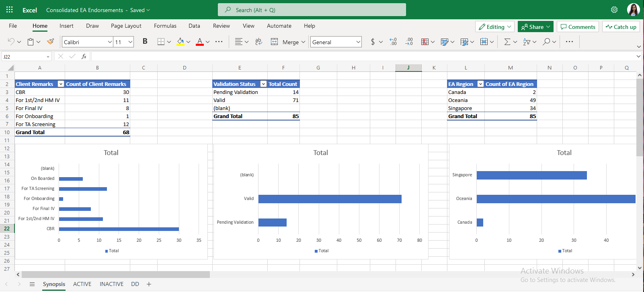Screen dimensions: 644x292
Task: Expand the Calibri font name dropdown
Action: coord(110,42)
